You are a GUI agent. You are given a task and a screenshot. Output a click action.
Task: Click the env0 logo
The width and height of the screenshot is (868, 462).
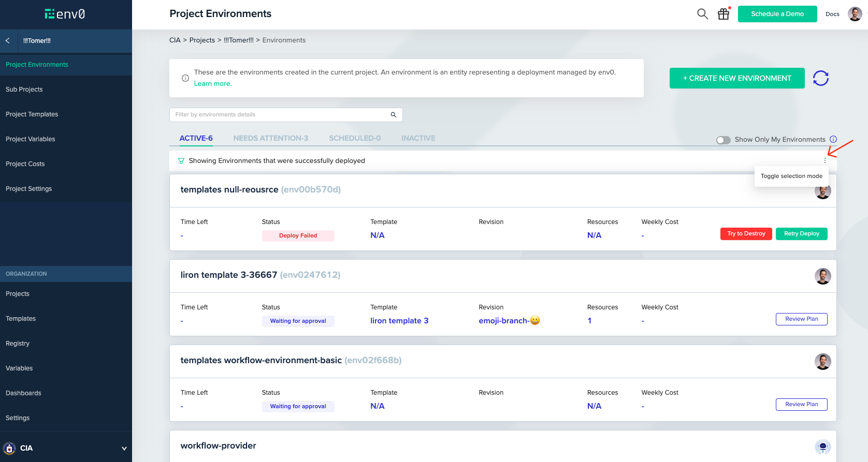tap(65, 14)
